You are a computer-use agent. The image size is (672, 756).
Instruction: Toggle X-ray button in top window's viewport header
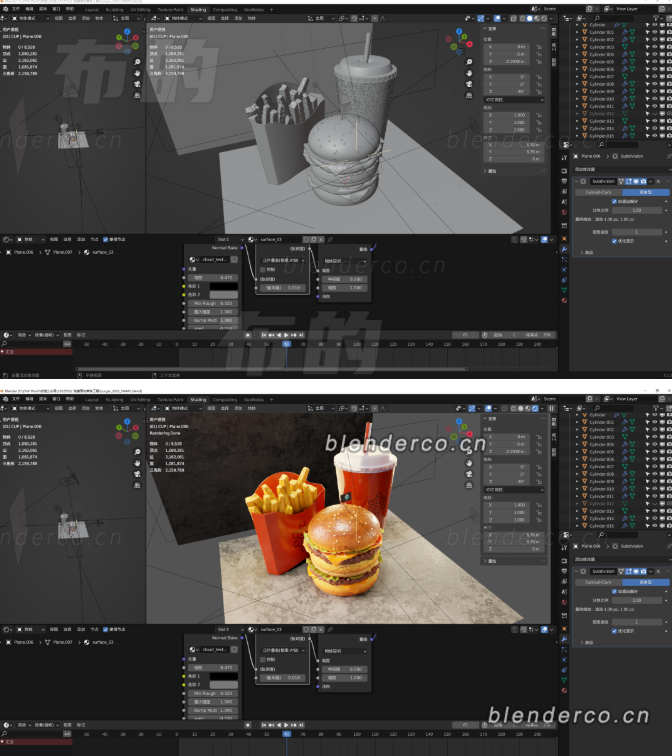click(513, 18)
